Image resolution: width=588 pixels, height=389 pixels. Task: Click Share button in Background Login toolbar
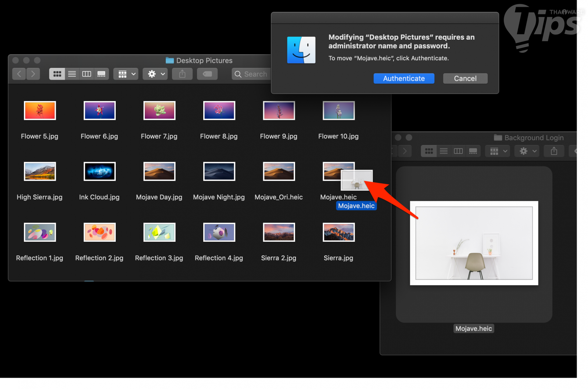554,151
